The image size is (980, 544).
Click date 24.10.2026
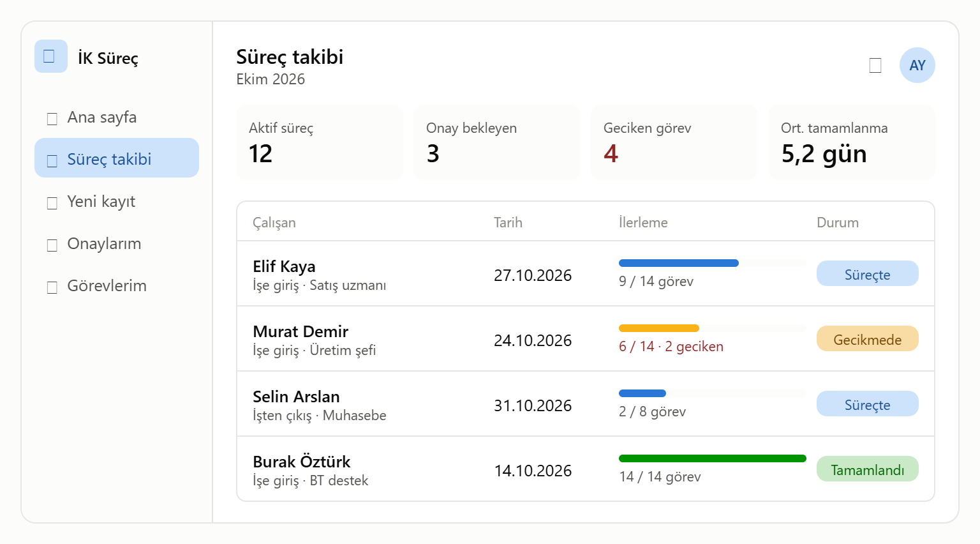[533, 340]
